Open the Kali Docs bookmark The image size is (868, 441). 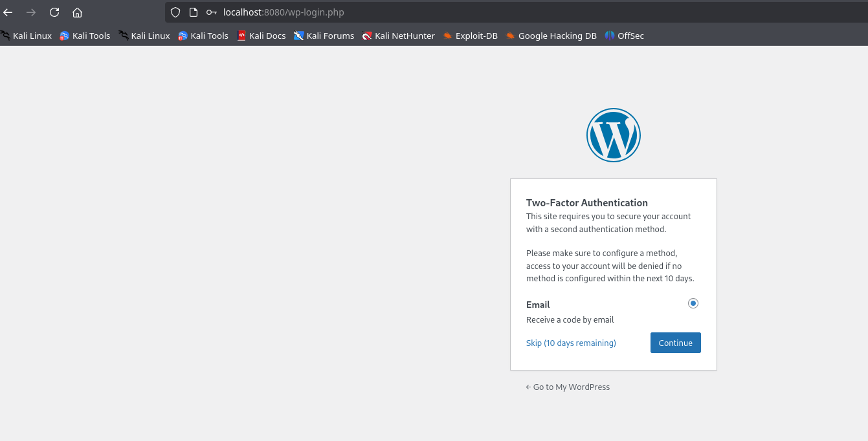tap(262, 36)
